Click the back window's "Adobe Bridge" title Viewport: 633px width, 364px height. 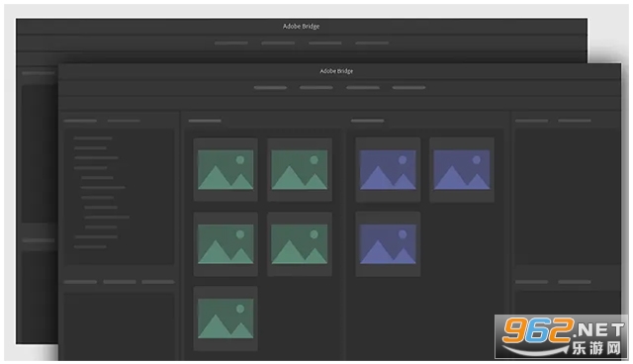coord(301,27)
